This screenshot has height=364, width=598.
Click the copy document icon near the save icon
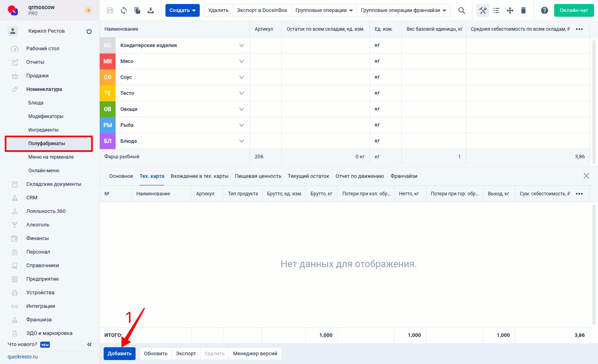137,10
